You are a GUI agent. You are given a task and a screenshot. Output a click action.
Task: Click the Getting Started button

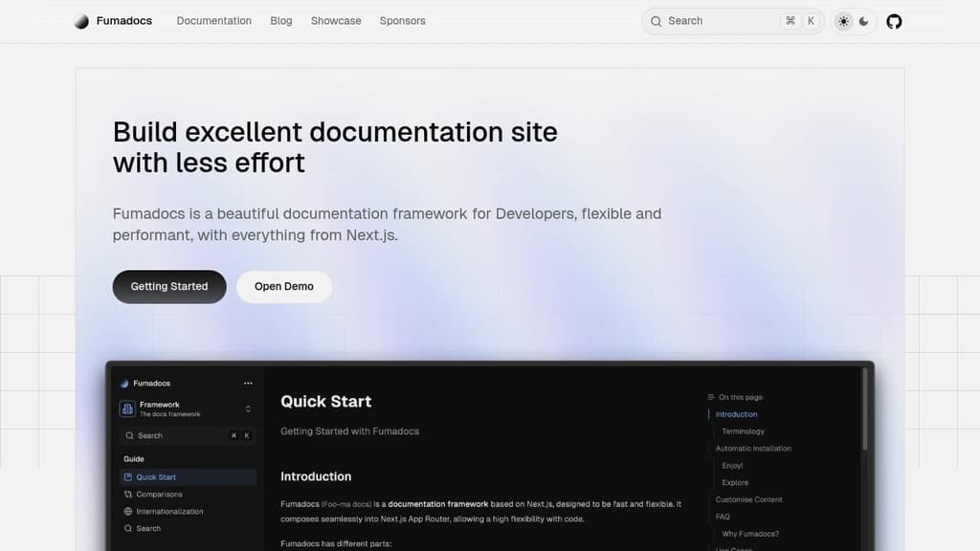[169, 286]
